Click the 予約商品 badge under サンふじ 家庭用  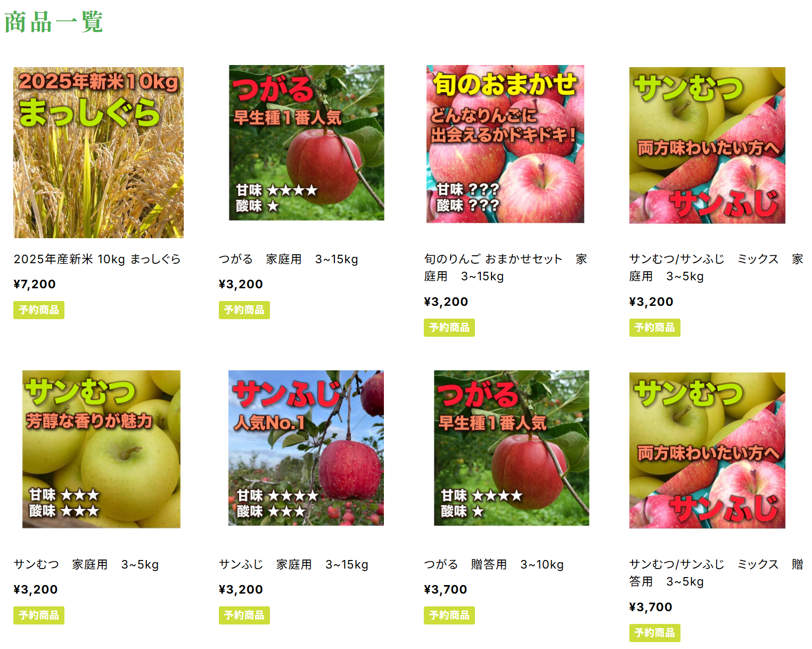tap(244, 615)
